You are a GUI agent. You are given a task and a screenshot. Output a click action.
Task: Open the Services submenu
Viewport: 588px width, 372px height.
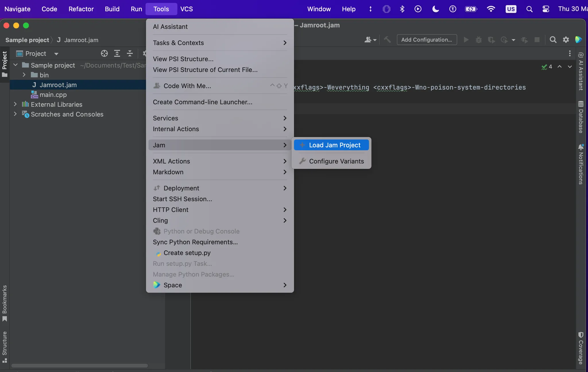220,118
